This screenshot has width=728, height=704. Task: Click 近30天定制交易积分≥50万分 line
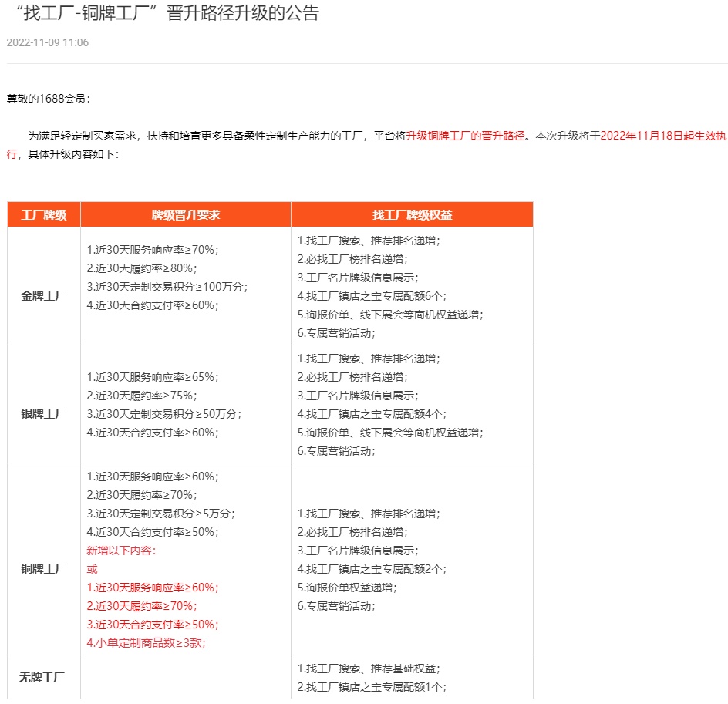164,414
